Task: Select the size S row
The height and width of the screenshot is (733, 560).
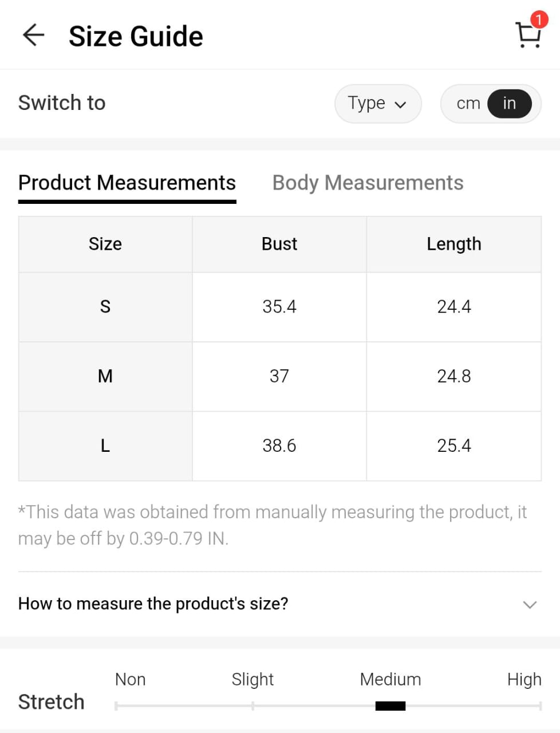Action: [105, 307]
